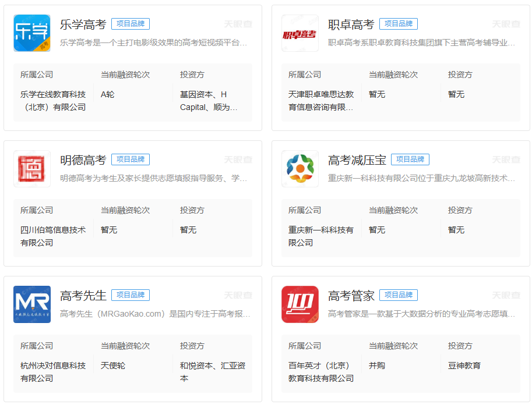Screen dimensions: 532x408
Task: Click 暂无 funding round in 高考减压宝 card
Action: pyautogui.click(x=377, y=230)
